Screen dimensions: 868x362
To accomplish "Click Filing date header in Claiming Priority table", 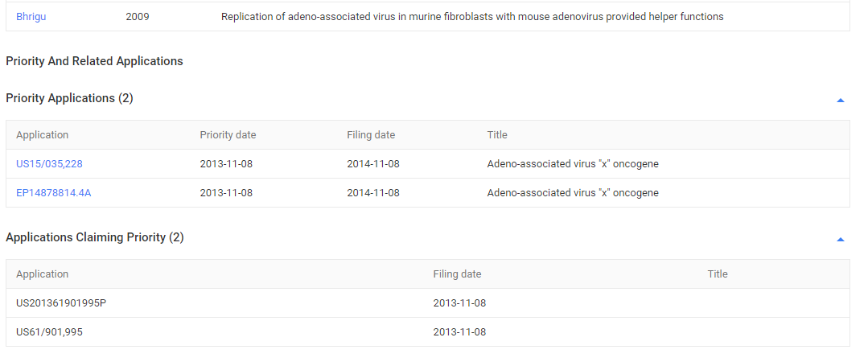I will point(457,274).
